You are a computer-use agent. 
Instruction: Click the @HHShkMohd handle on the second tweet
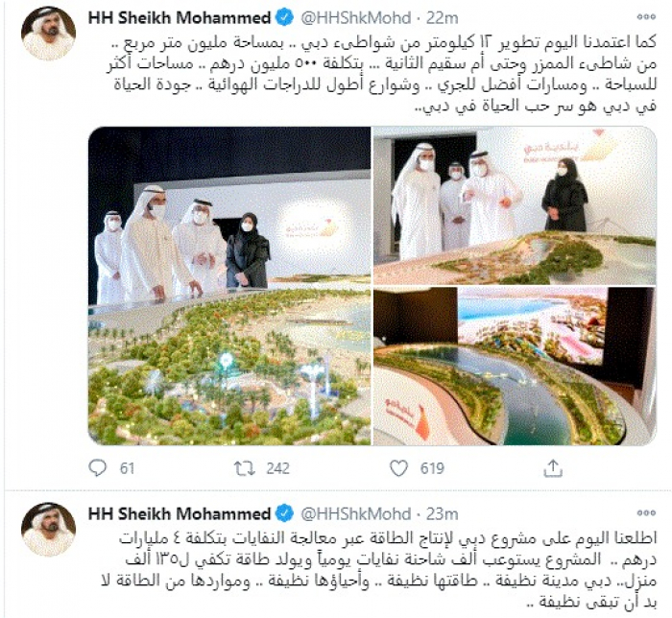[356, 513]
